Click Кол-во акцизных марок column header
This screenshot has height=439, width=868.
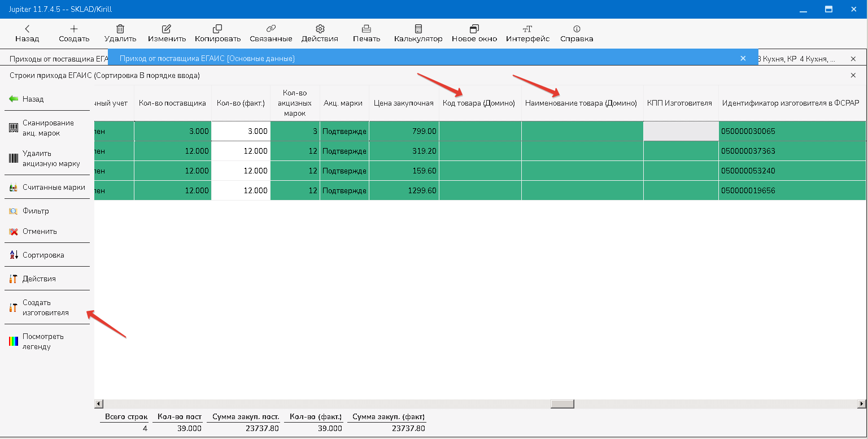click(295, 103)
